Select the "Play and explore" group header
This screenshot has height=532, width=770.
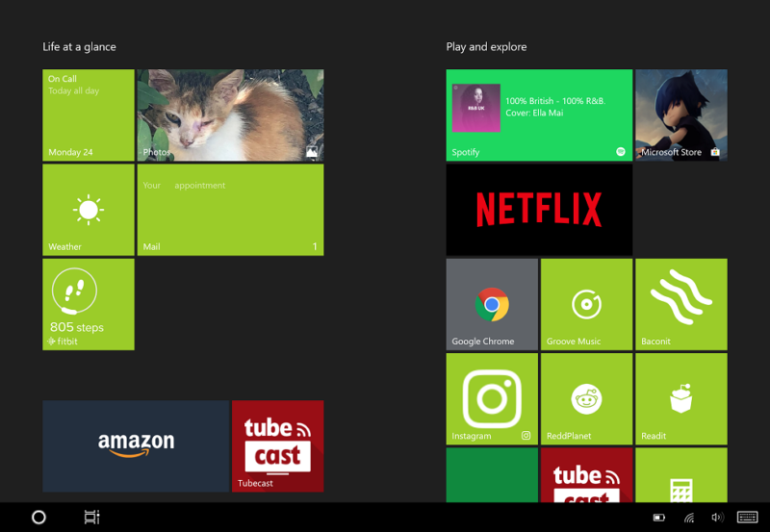click(x=486, y=47)
